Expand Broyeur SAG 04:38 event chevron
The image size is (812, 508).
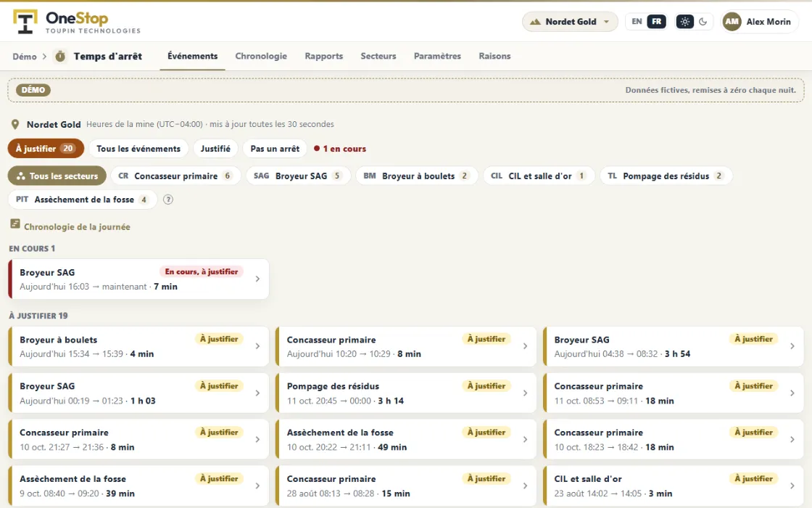pyautogui.click(x=792, y=346)
